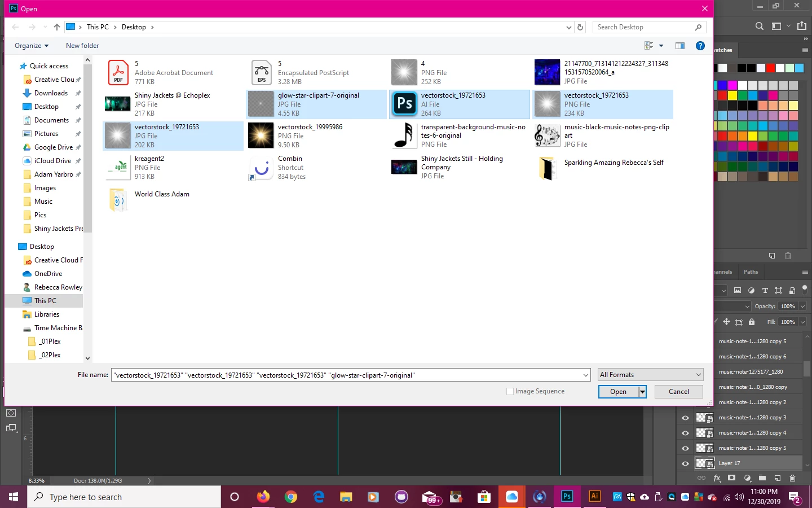Open Firefox from the taskbar
Viewport: 812px width, 508px height.
(263, 497)
